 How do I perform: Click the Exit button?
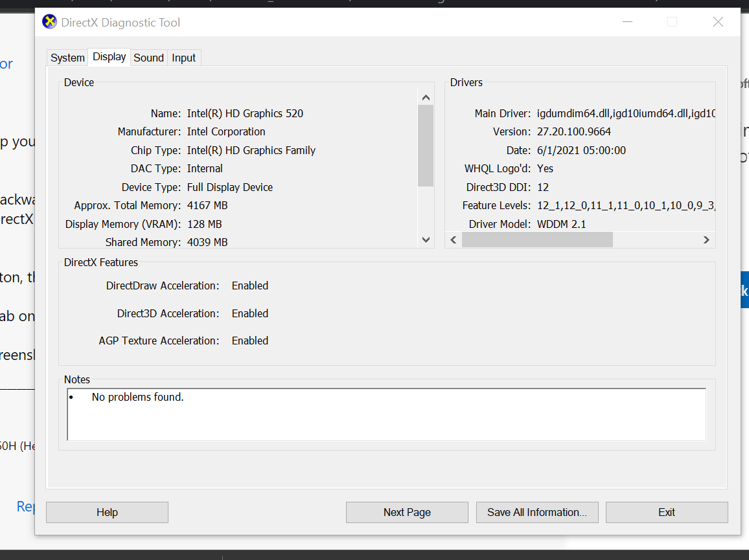(x=667, y=512)
